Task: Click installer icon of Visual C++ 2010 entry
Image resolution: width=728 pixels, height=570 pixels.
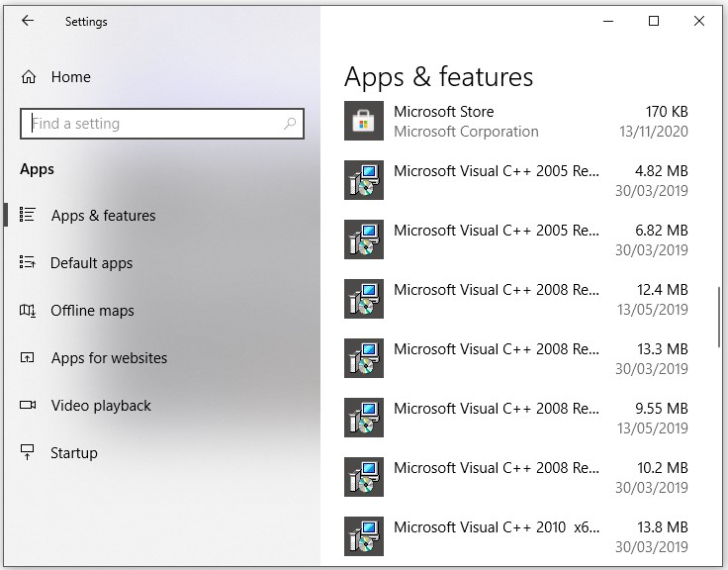Action: [364, 536]
